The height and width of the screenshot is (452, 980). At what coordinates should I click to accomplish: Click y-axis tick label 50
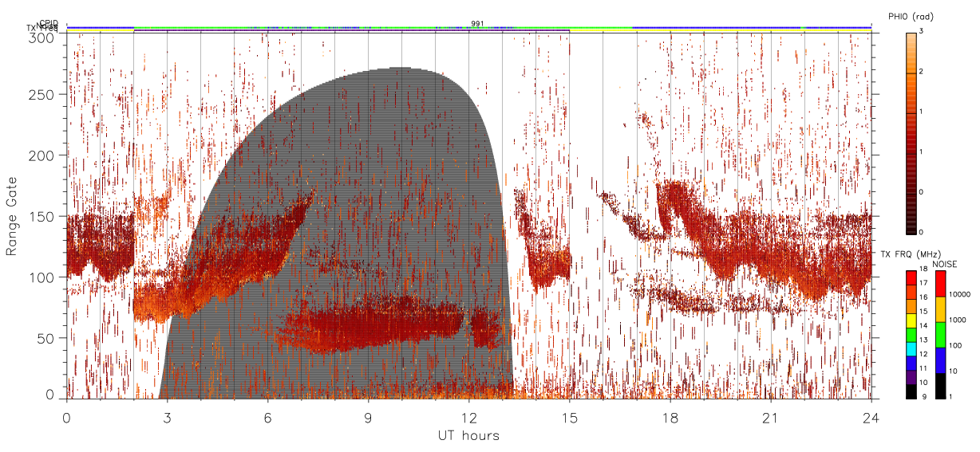click(x=44, y=337)
